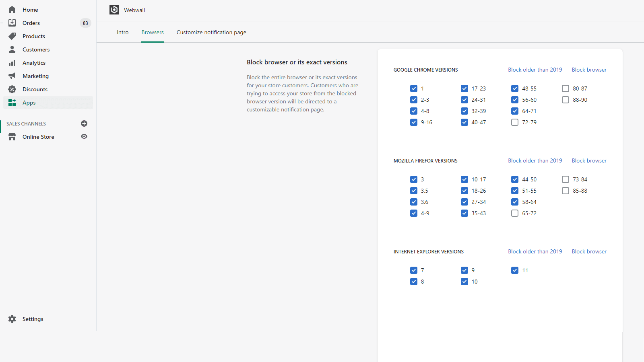
Task: Select the Apps grid icon
Action: (12, 102)
